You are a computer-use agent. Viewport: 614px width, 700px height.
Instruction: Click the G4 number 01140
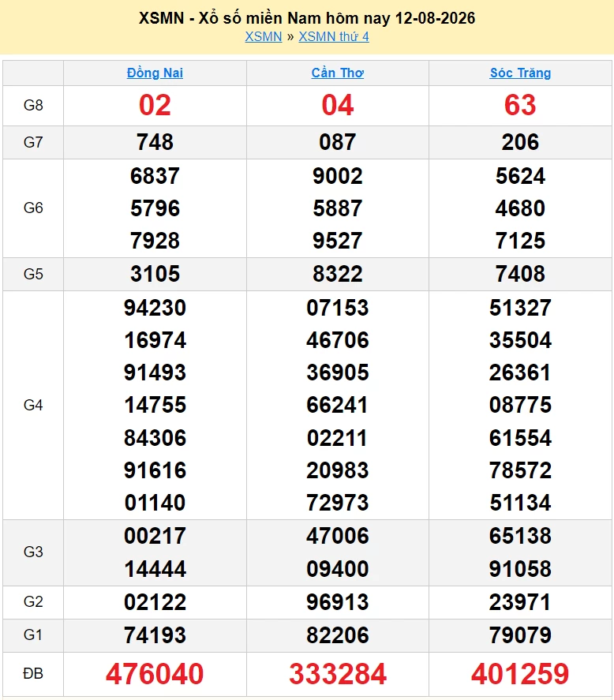(155, 503)
